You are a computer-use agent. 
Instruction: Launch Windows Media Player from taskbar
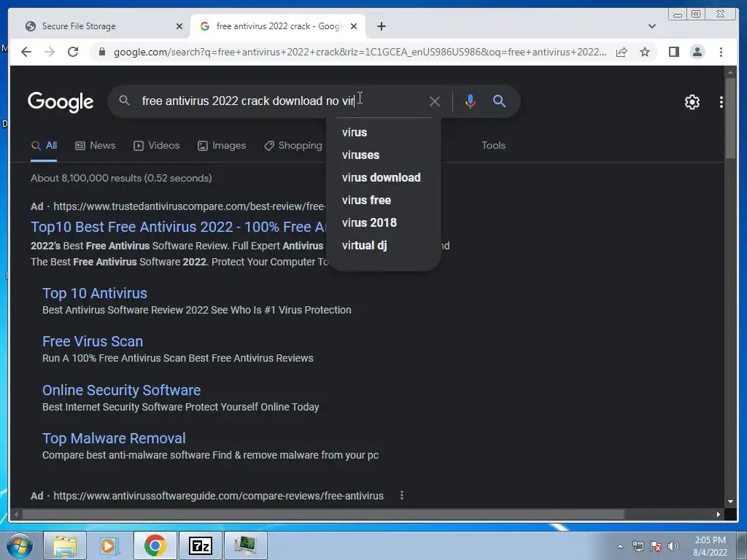pyautogui.click(x=109, y=545)
